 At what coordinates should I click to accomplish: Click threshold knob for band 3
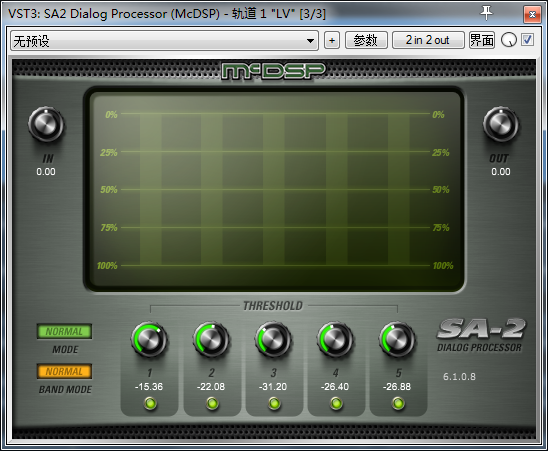point(273,339)
